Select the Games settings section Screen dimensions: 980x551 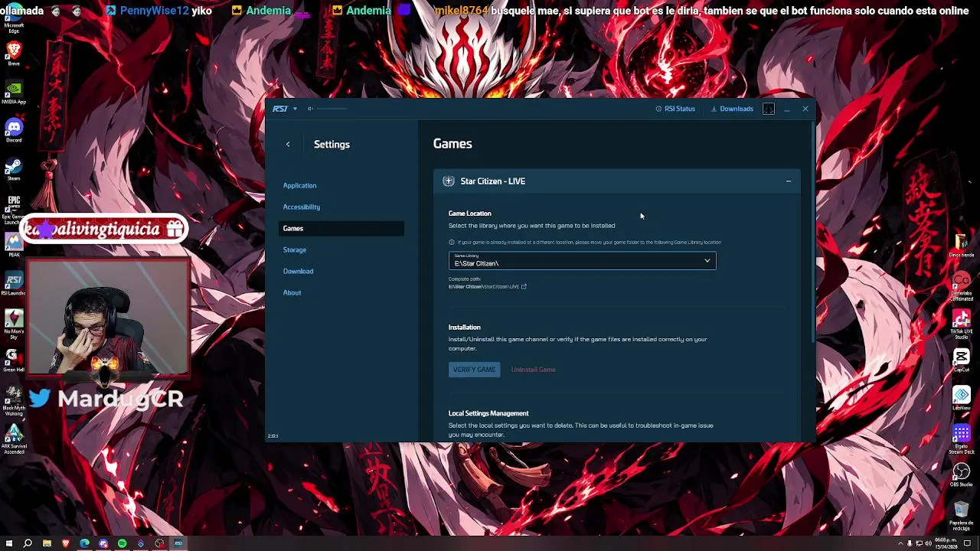tap(341, 228)
